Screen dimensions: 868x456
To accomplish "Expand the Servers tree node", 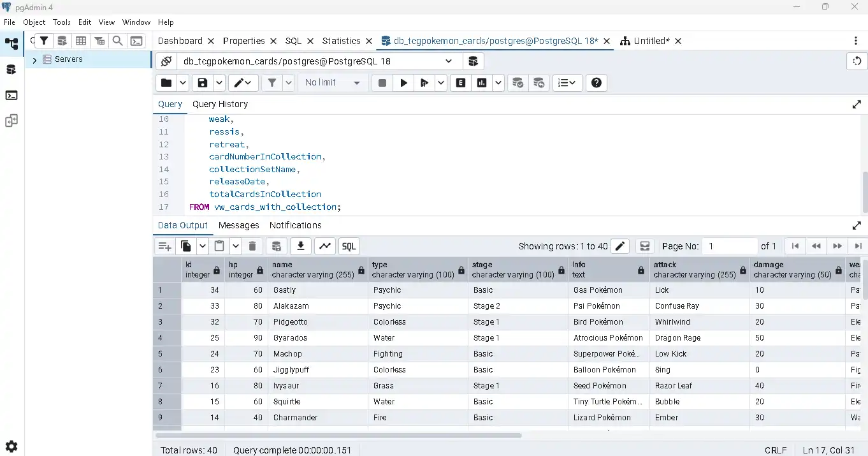I will pos(35,59).
